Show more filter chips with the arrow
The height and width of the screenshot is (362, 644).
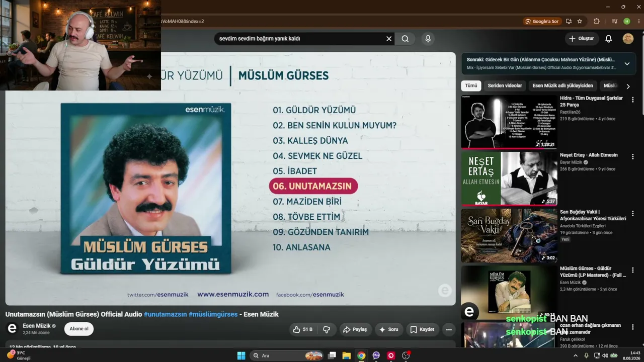coord(628,86)
